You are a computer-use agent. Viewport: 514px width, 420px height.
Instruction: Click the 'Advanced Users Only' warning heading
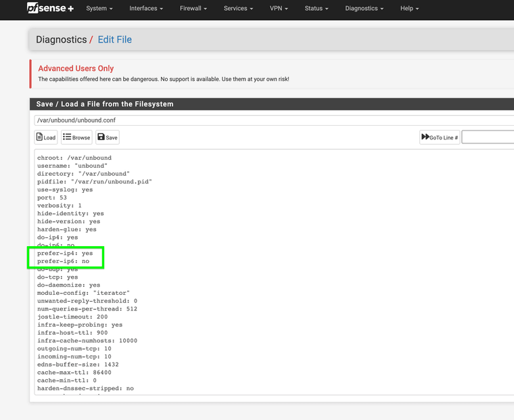pos(76,68)
